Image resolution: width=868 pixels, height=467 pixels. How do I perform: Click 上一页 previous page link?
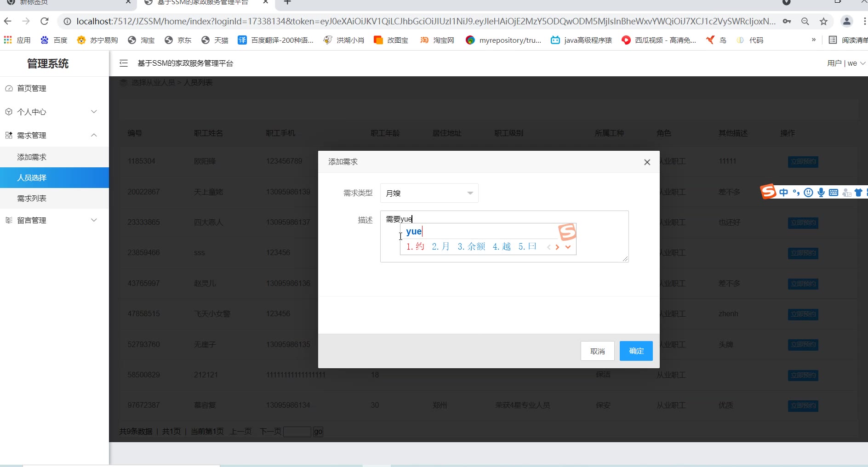(241, 431)
